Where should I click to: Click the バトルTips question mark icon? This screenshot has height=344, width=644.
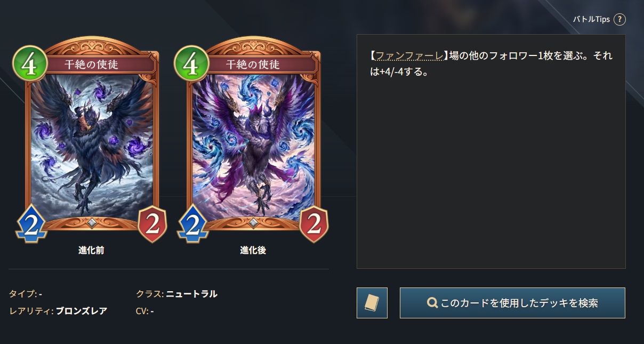(x=619, y=19)
